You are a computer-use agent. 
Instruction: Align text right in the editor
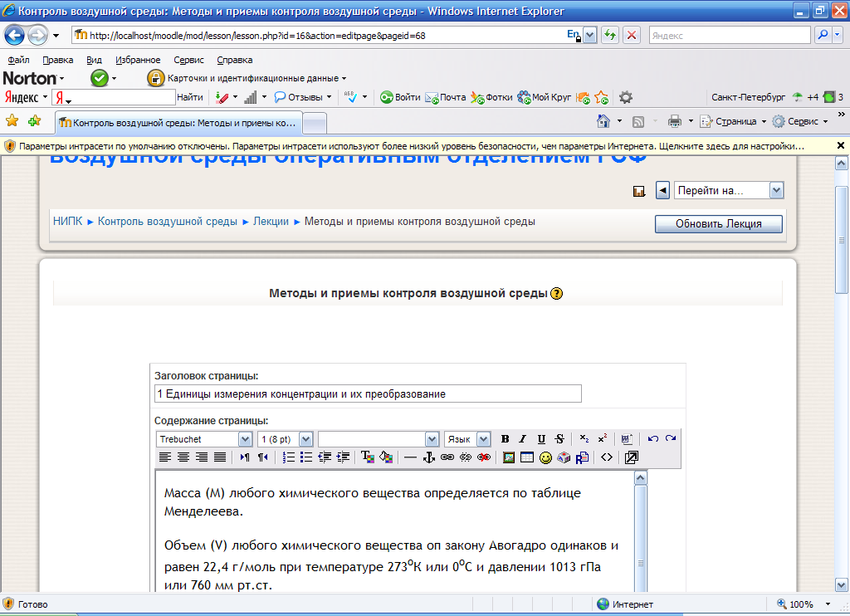pyautogui.click(x=202, y=457)
